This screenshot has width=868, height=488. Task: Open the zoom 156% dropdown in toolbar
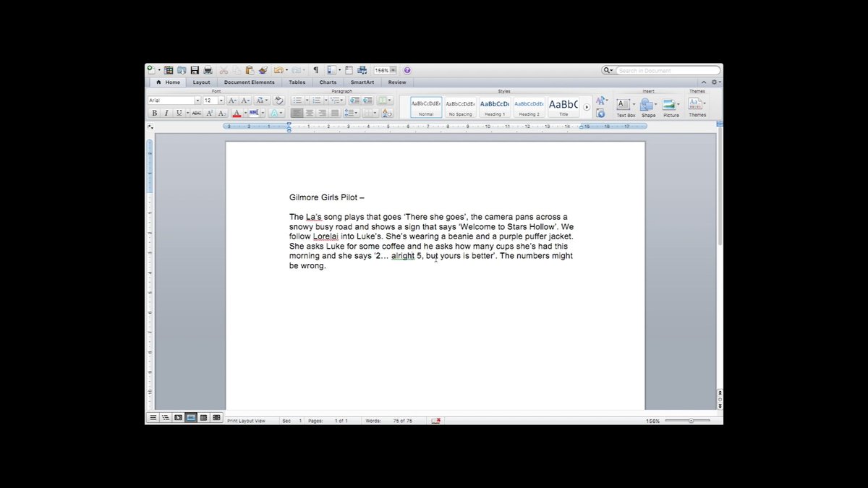click(x=393, y=70)
